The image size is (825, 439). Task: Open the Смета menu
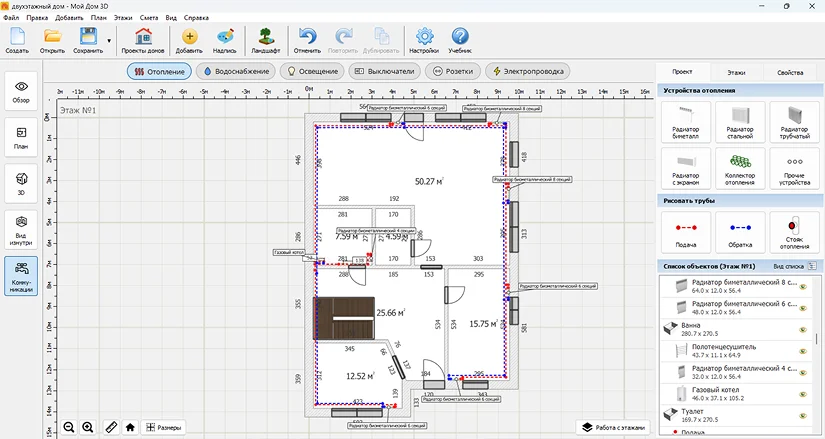149,17
